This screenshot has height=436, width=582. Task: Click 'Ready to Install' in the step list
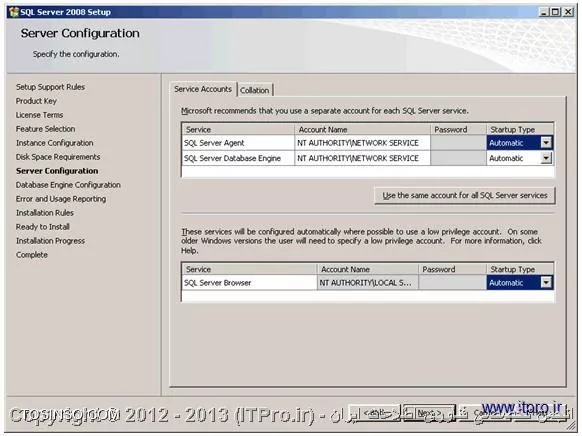pyautogui.click(x=43, y=227)
